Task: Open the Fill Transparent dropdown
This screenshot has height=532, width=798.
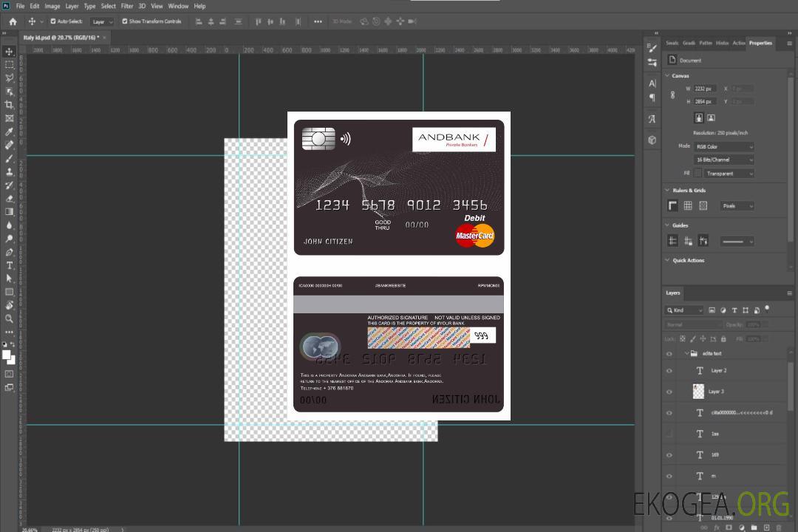Action: click(729, 174)
